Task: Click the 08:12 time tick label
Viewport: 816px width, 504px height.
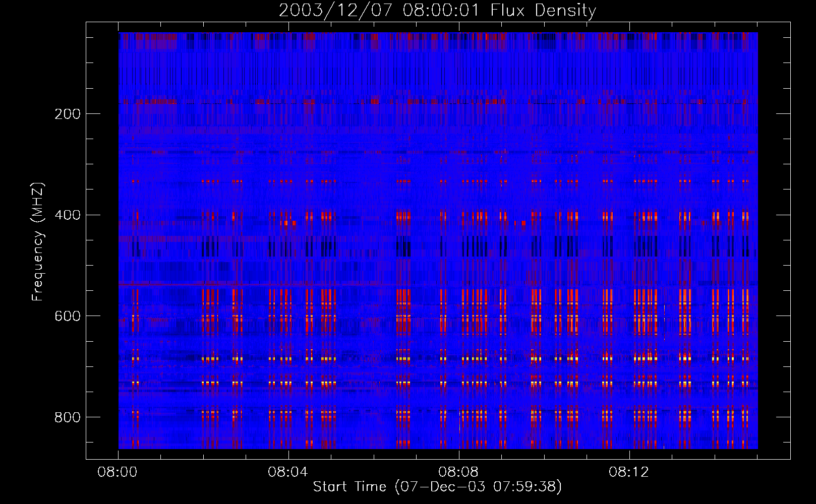Action: [x=629, y=472]
